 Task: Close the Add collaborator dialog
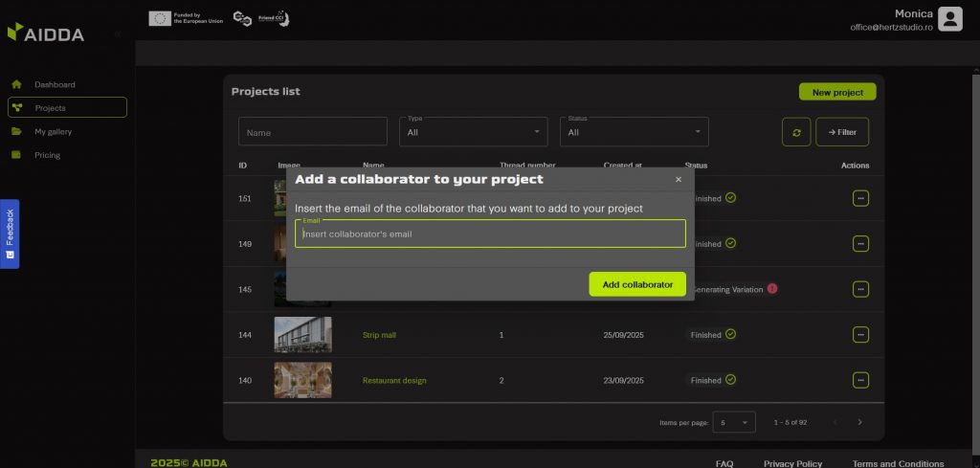pos(679,179)
